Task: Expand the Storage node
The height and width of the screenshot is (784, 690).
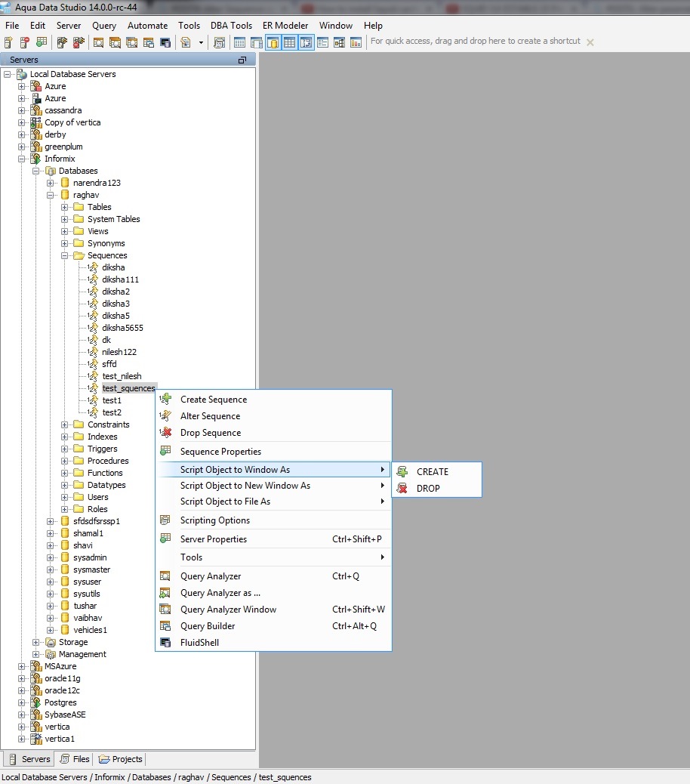Action: (35, 643)
